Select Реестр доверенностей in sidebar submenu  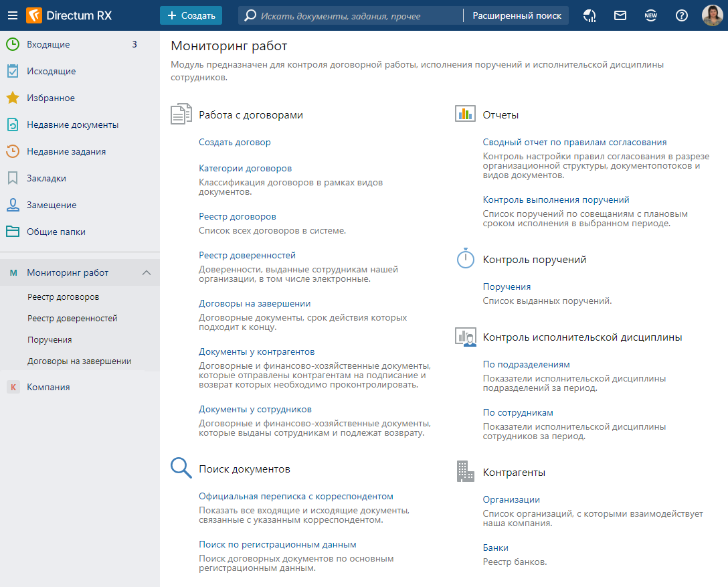pos(72,319)
